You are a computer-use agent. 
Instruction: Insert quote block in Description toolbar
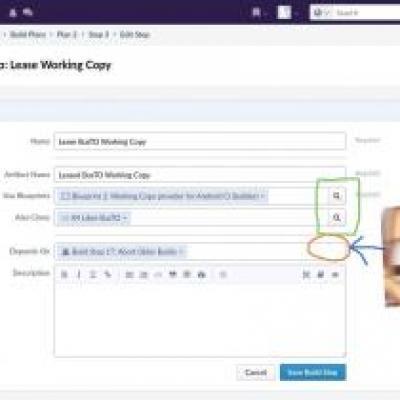[x=173, y=275]
